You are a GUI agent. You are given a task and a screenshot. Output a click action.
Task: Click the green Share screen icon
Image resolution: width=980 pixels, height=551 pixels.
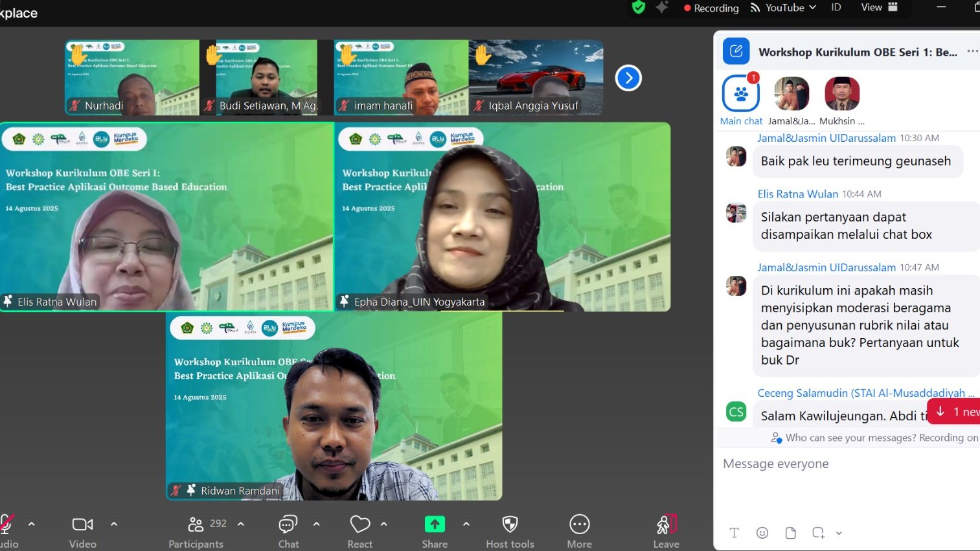434,524
